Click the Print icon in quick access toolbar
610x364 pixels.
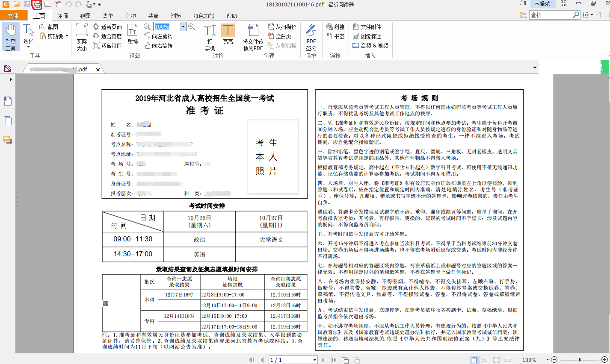[x=37, y=4]
